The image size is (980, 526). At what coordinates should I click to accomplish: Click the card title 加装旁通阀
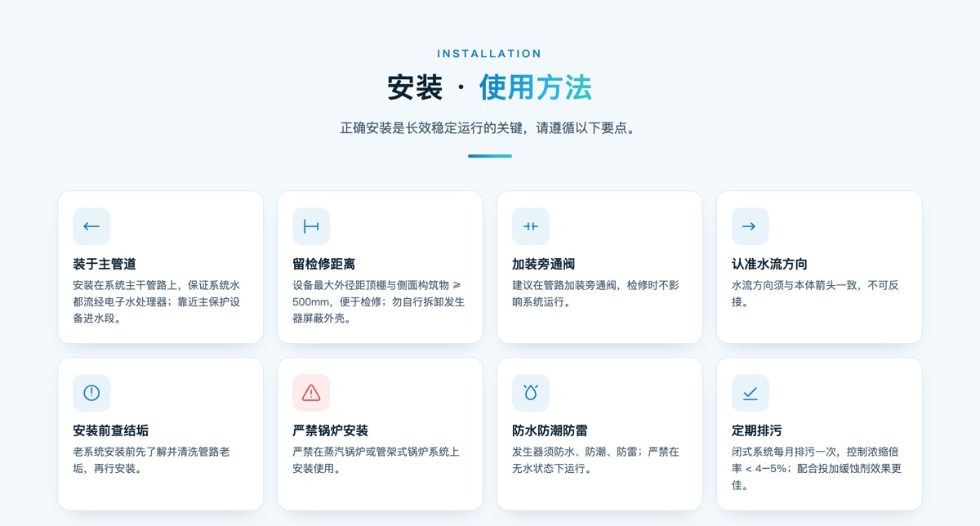coord(544,264)
